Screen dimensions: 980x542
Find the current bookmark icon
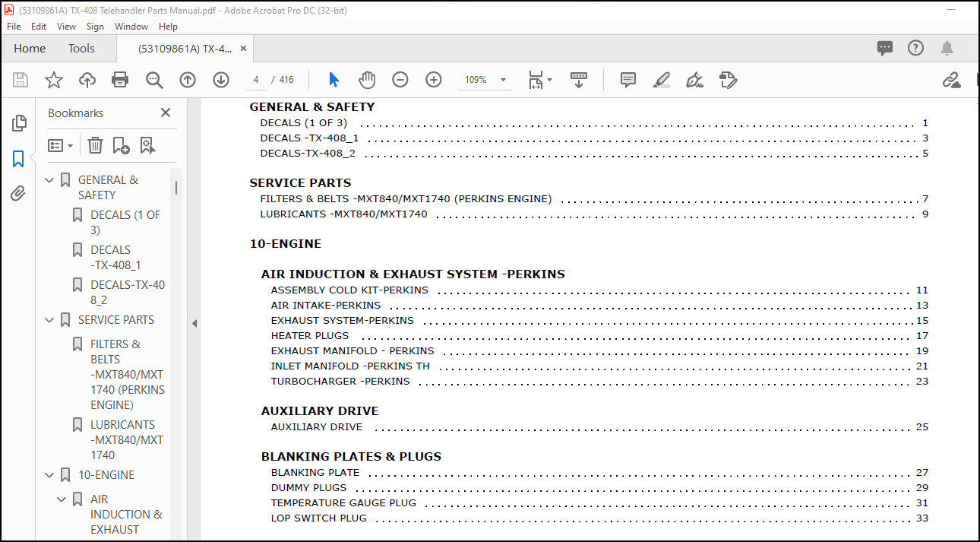pos(147,145)
